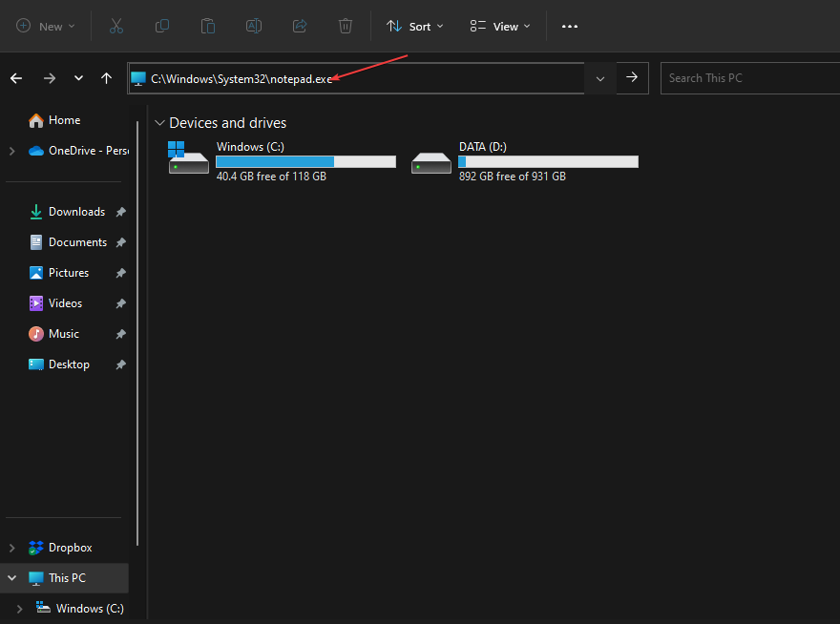
Task: Show the See more ellipsis menu
Action: [x=570, y=27]
